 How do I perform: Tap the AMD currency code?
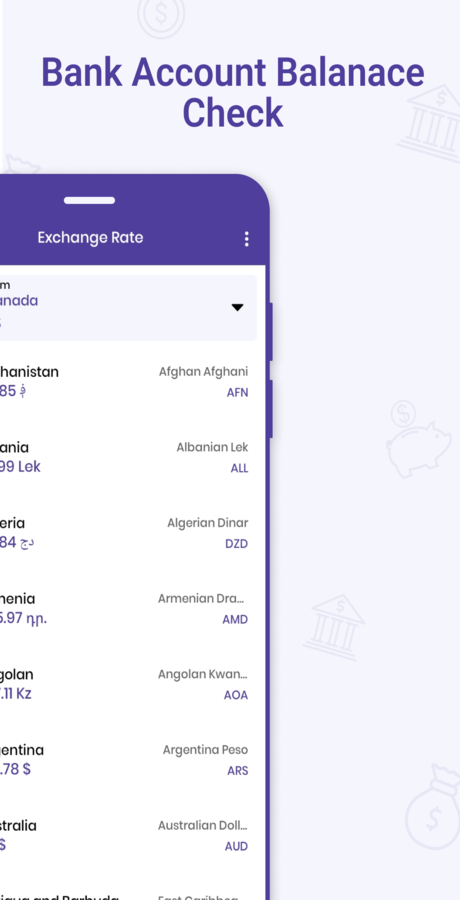[x=235, y=620]
